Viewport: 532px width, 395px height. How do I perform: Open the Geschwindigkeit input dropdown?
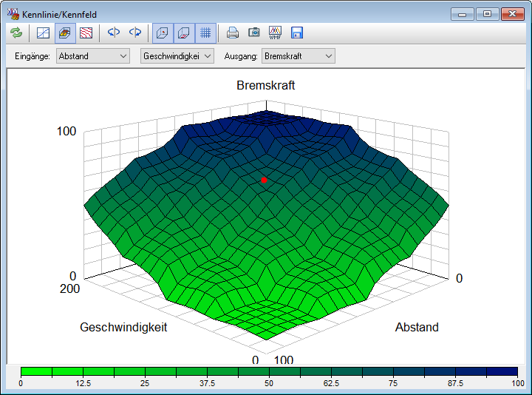tap(177, 56)
